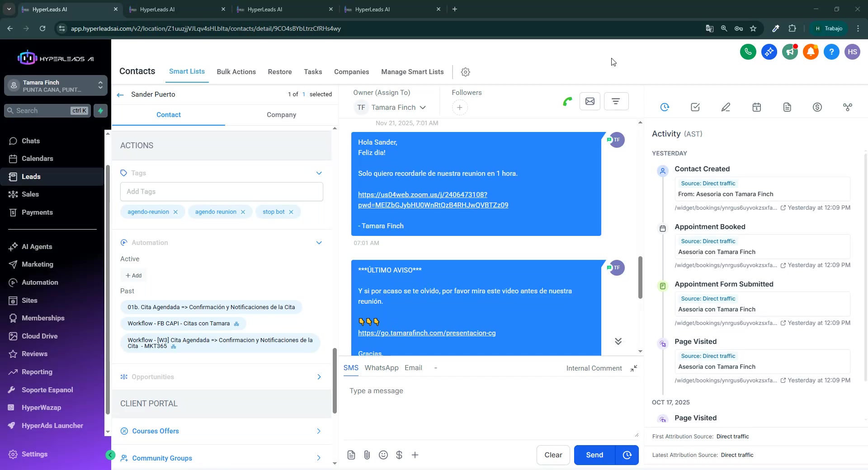868x470 pixels.
Task: Open the message channel dash dropdown
Action: [435, 368]
